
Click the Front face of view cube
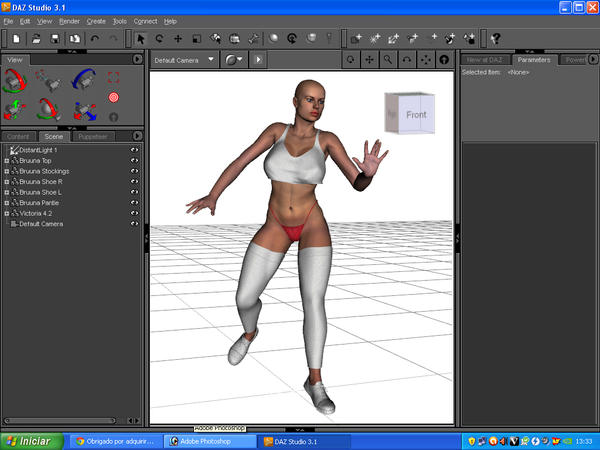tap(416, 114)
